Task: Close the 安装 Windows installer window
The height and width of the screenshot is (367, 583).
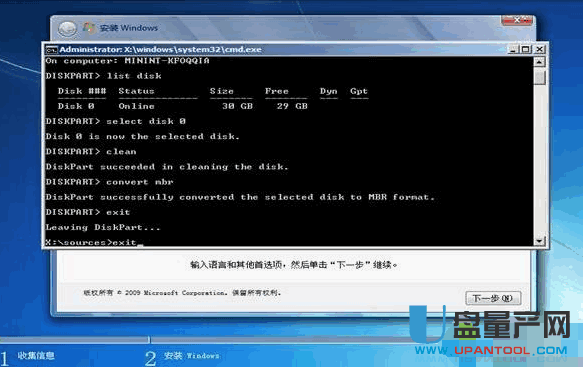Action: [517, 20]
